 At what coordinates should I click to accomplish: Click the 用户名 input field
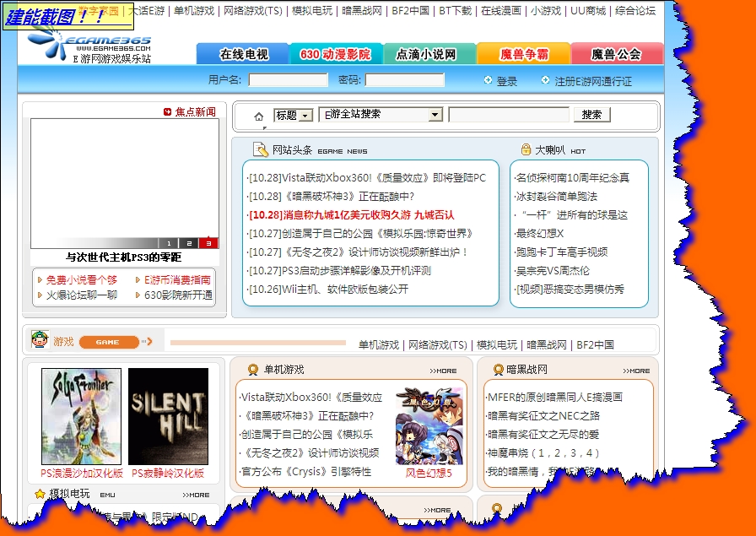289,79
